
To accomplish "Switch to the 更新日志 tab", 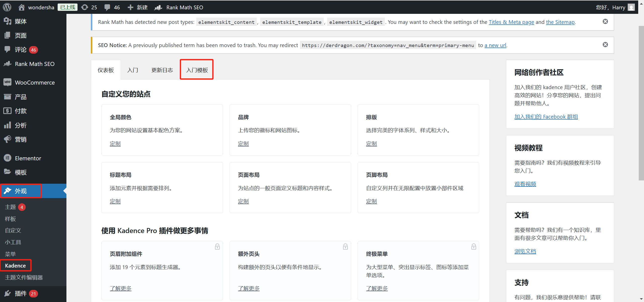I will tap(162, 70).
